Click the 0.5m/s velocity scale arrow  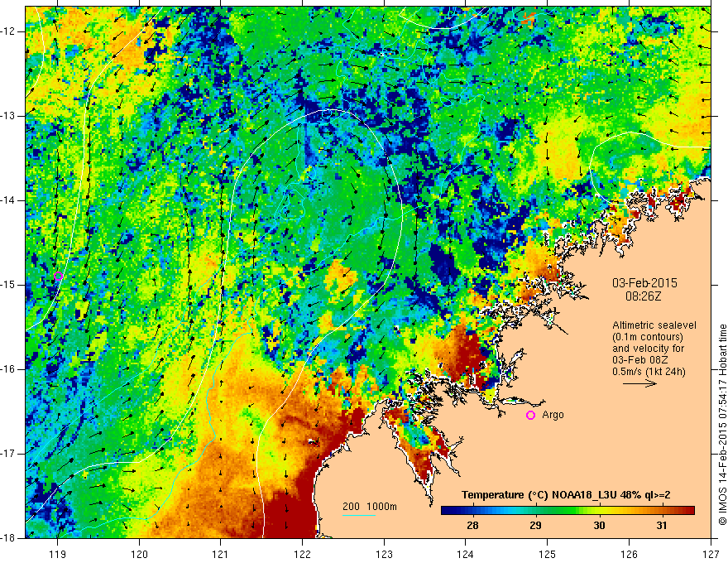[x=639, y=383]
